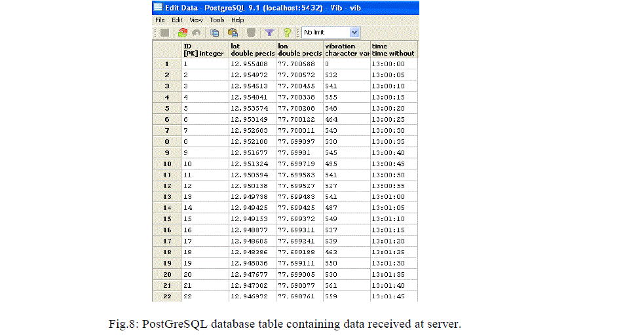Click the lat column header
Screen dimensions: 644x335
click(x=252, y=50)
